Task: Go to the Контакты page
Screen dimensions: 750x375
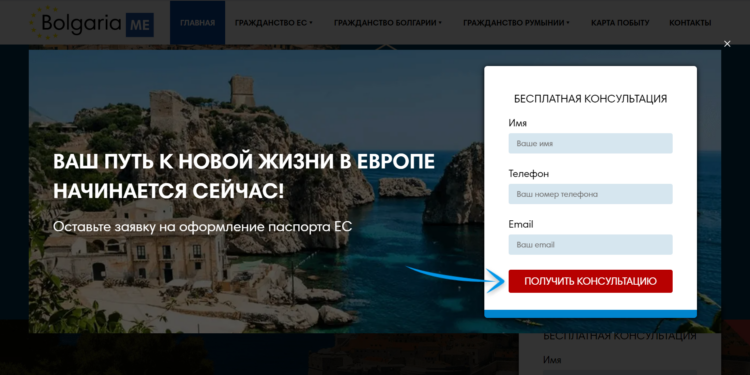Action: click(x=690, y=22)
